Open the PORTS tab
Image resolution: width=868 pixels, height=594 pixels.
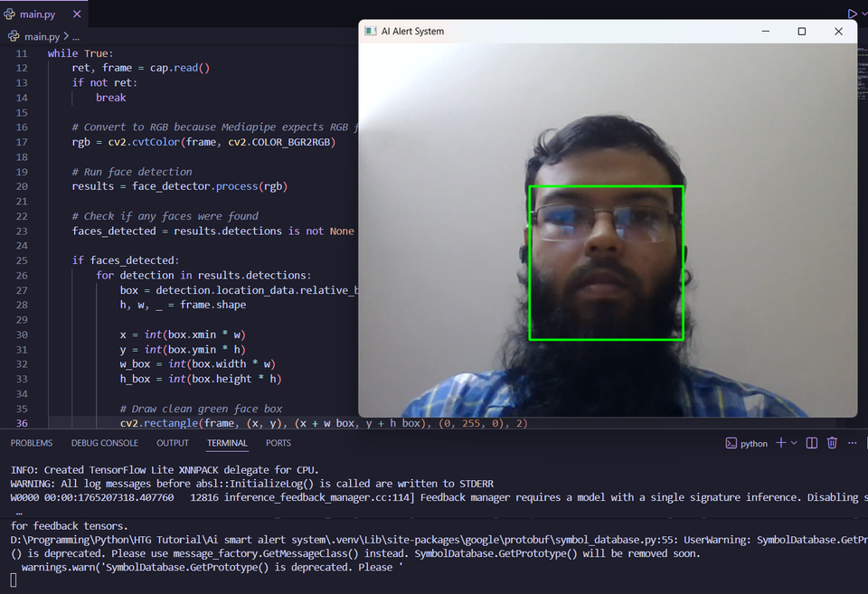tap(278, 443)
